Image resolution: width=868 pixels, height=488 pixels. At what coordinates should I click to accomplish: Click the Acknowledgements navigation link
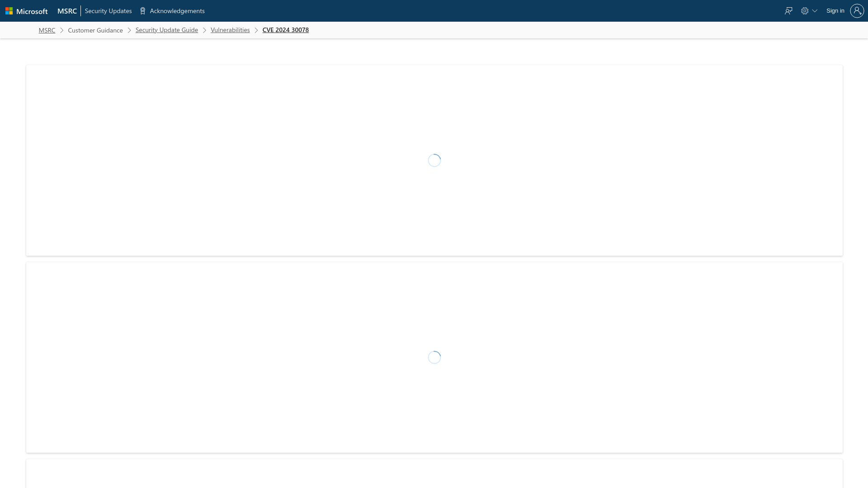(172, 11)
